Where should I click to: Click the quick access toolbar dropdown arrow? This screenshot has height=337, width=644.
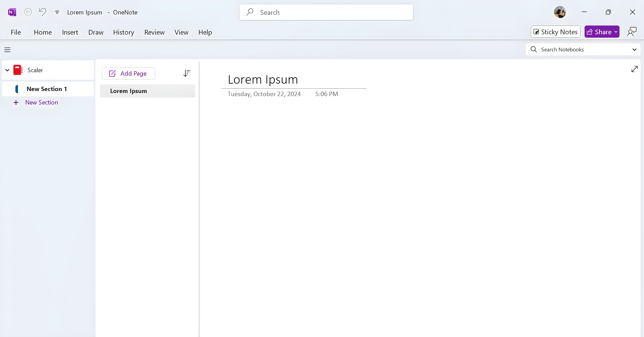[x=57, y=12]
